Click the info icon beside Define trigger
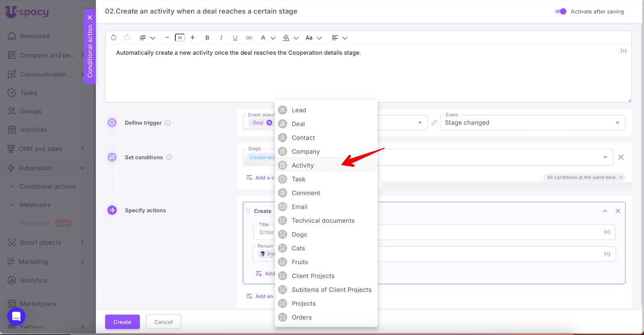Image resolution: width=644 pixels, height=335 pixels. point(168,123)
